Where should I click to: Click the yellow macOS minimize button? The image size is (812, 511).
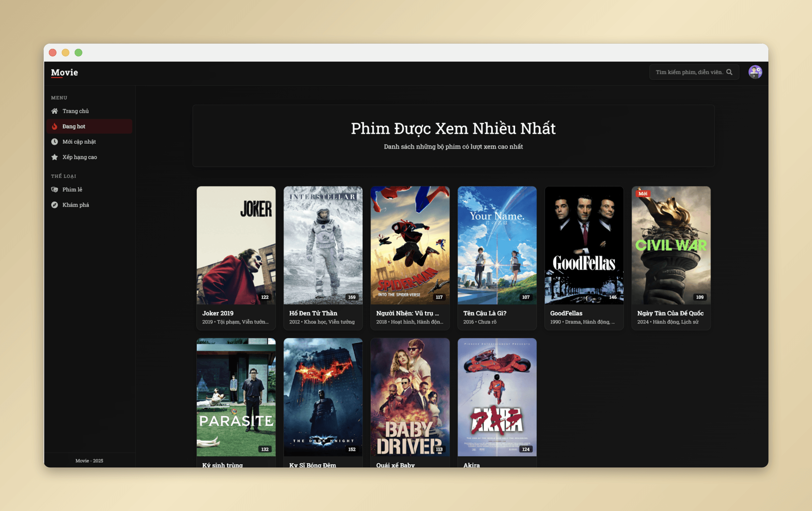click(66, 53)
